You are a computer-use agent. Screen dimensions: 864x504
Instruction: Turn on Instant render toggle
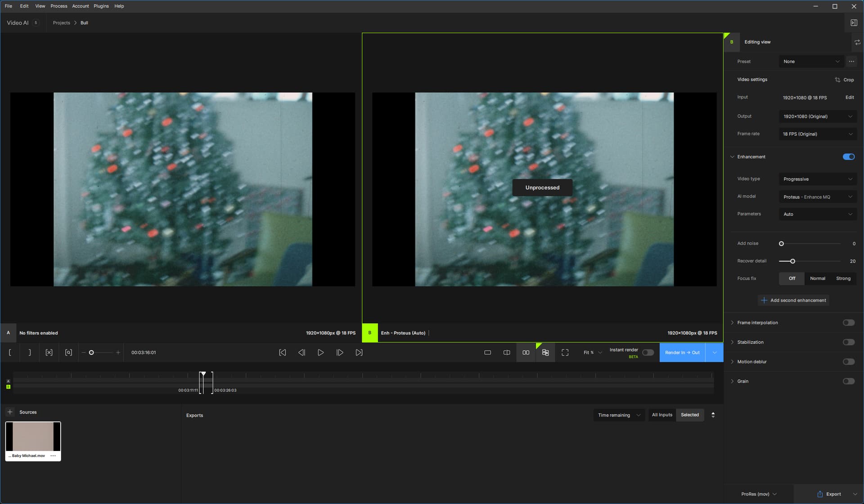648,352
